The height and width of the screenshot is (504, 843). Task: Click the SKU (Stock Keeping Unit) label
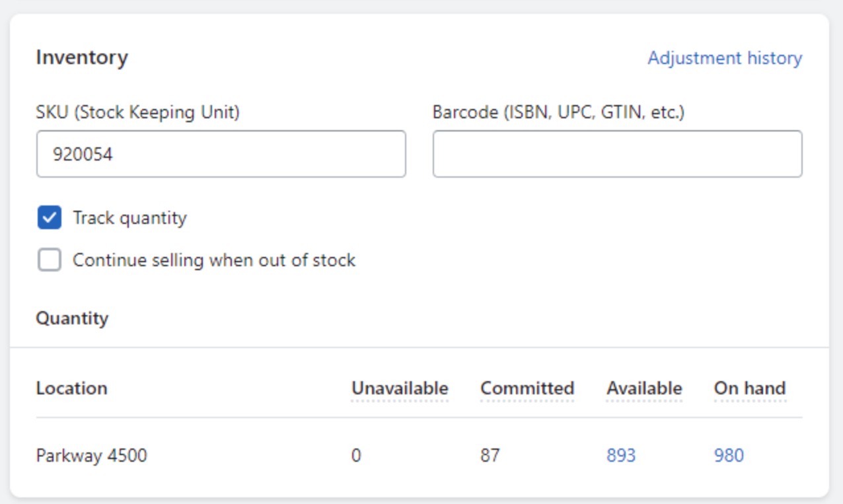[x=138, y=112]
